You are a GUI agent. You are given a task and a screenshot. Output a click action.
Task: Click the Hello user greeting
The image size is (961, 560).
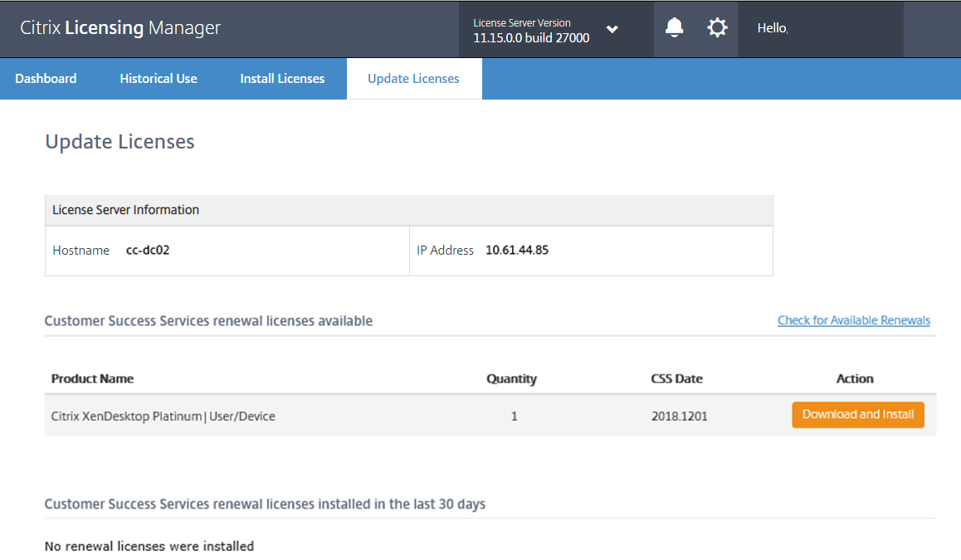772,28
